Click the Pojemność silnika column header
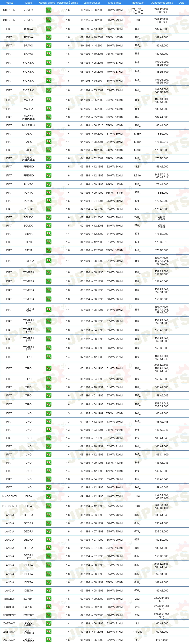Viewport: 189px width, 644px height. (x=67, y=3)
